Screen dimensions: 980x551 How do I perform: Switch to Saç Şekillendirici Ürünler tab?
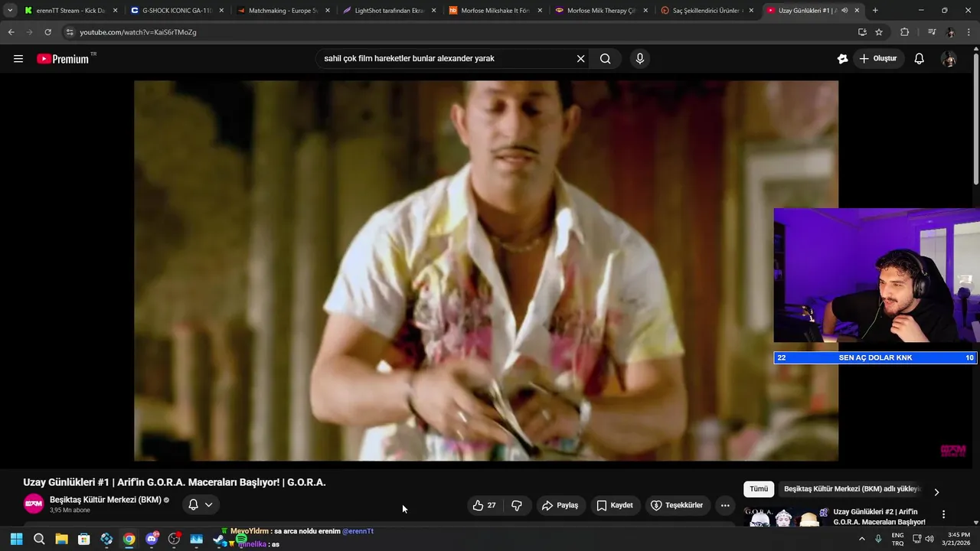point(707,11)
